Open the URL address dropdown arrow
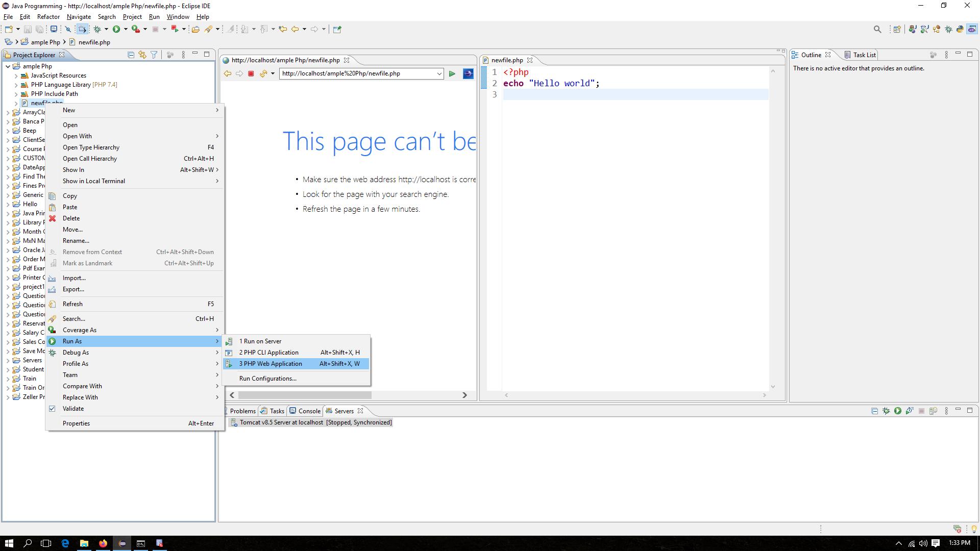Viewport: 980px width, 551px height. tap(439, 73)
